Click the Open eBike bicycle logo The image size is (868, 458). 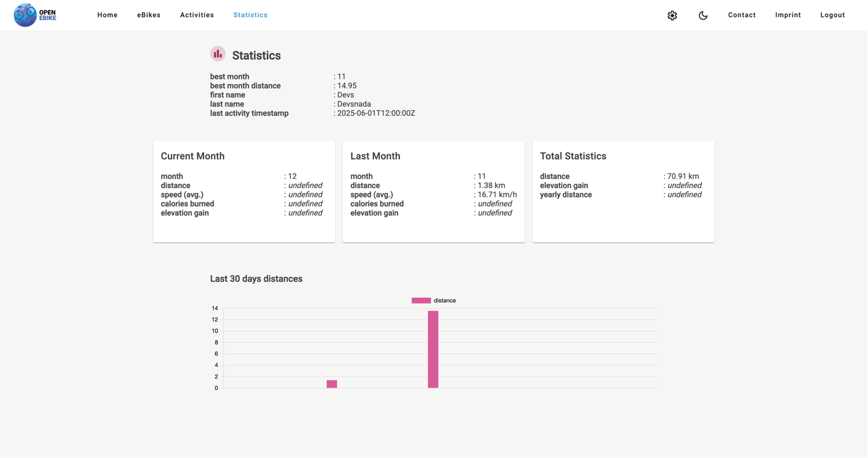(x=26, y=14)
